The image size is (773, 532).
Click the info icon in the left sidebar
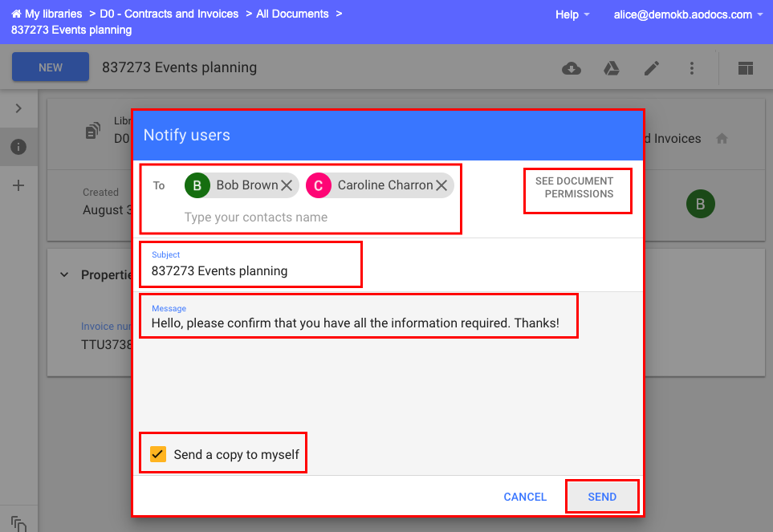pos(18,147)
